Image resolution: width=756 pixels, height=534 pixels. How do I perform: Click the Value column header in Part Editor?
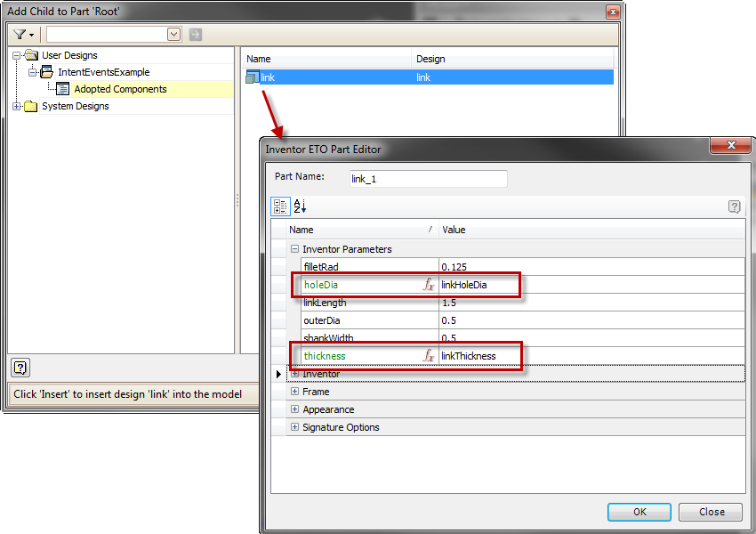coord(591,230)
